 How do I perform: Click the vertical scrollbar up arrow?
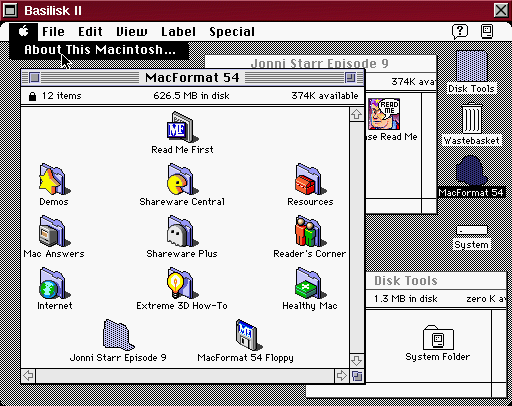pyautogui.click(x=357, y=114)
